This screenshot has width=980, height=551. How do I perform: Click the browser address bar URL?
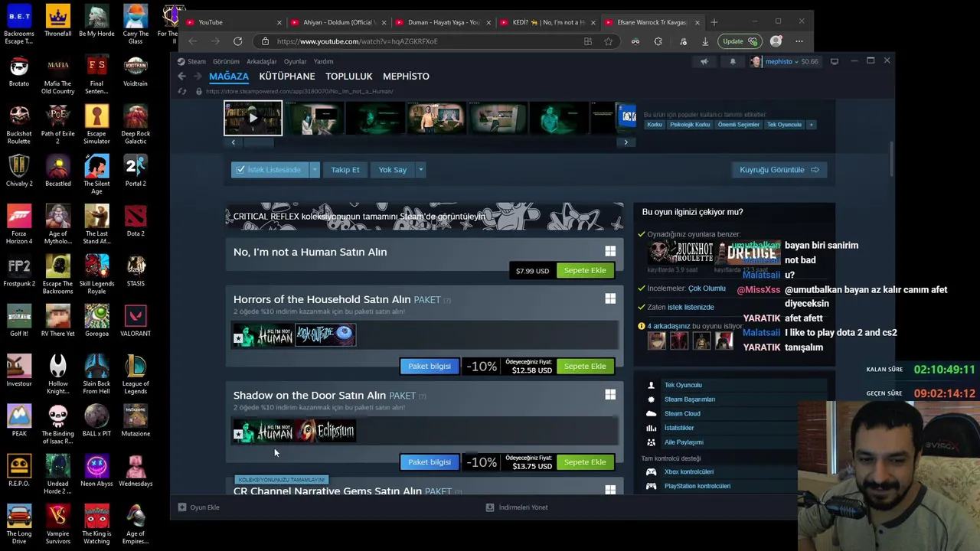(x=358, y=41)
